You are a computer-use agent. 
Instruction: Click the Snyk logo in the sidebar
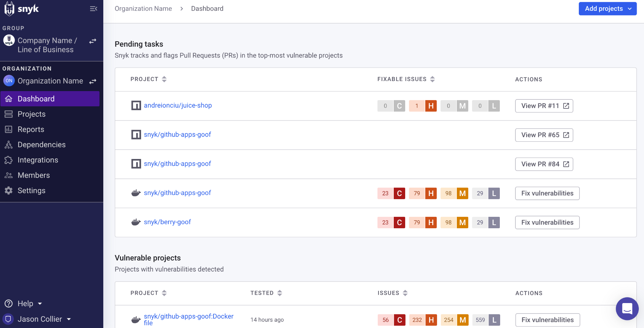click(x=21, y=9)
